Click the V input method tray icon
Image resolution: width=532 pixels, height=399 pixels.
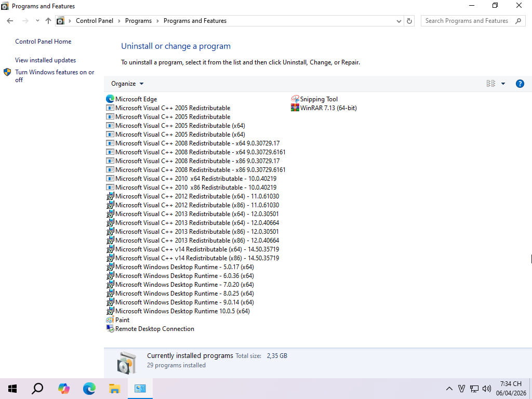[x=461, y=389]
